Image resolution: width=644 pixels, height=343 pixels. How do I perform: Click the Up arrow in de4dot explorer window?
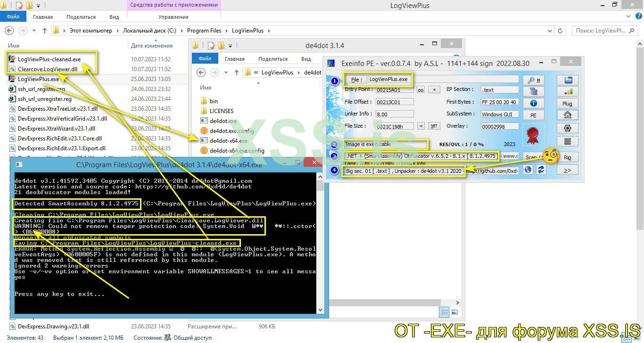click(x=237, y=73)
